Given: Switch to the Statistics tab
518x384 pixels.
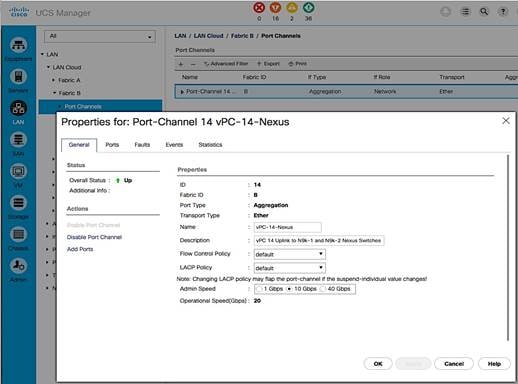Looking at the screenshot, I should 210,145.
